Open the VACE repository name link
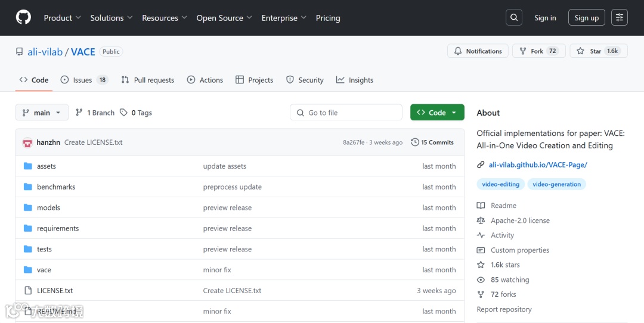The height and width of the screenshot is (323, 644). [83, 52]
